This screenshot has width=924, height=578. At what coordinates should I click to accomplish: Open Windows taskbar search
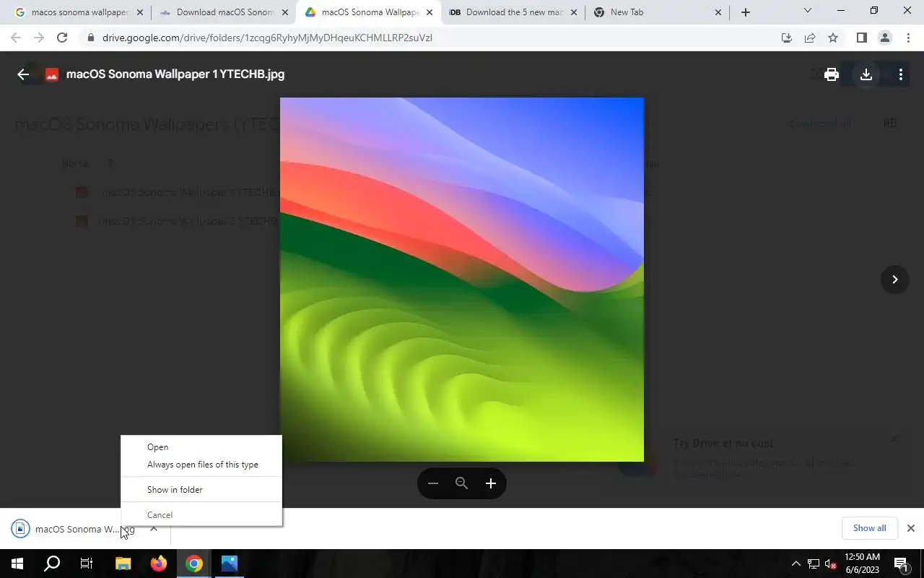click(52, 564)
